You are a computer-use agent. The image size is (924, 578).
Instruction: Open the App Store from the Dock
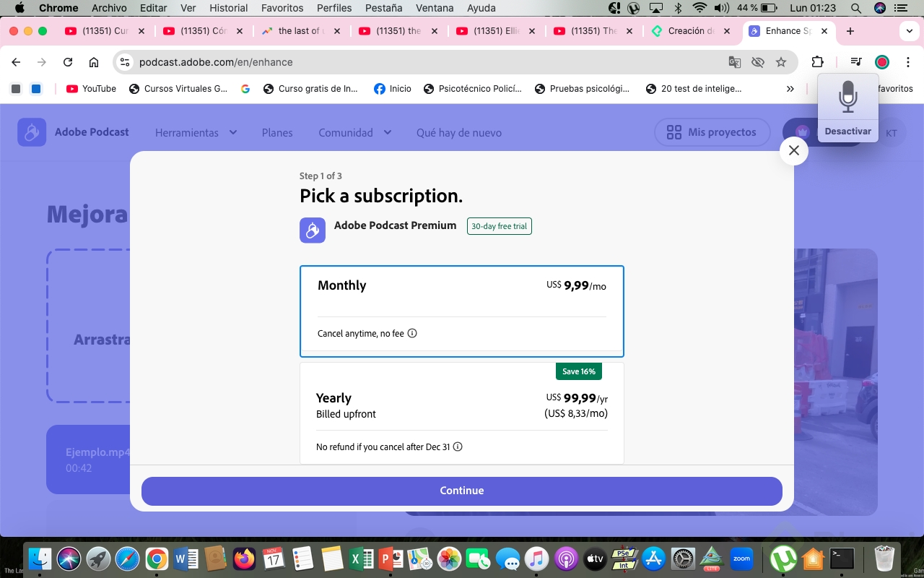(x=653, y=558)
